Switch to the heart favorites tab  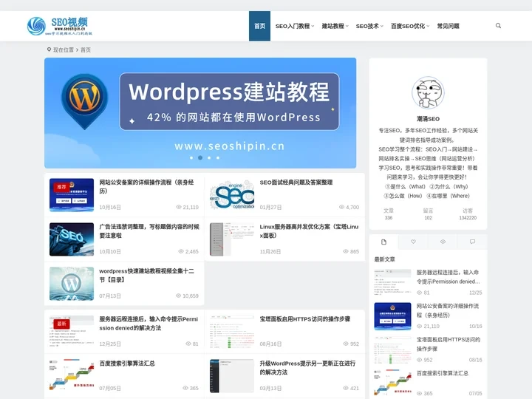tap(413, 242)
